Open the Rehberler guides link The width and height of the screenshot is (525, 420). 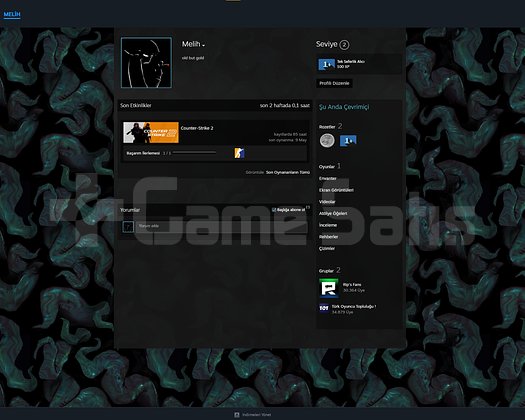coord(328,237)
